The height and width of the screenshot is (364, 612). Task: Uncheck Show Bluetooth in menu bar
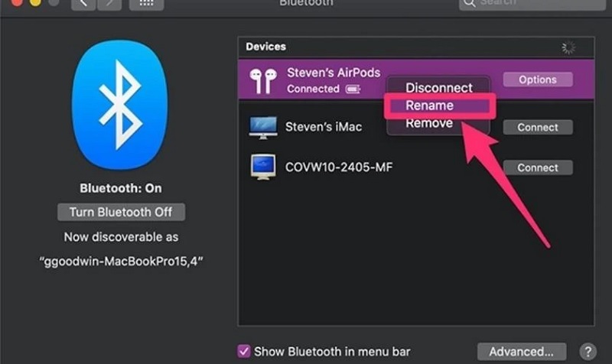(x=244, y=351)
